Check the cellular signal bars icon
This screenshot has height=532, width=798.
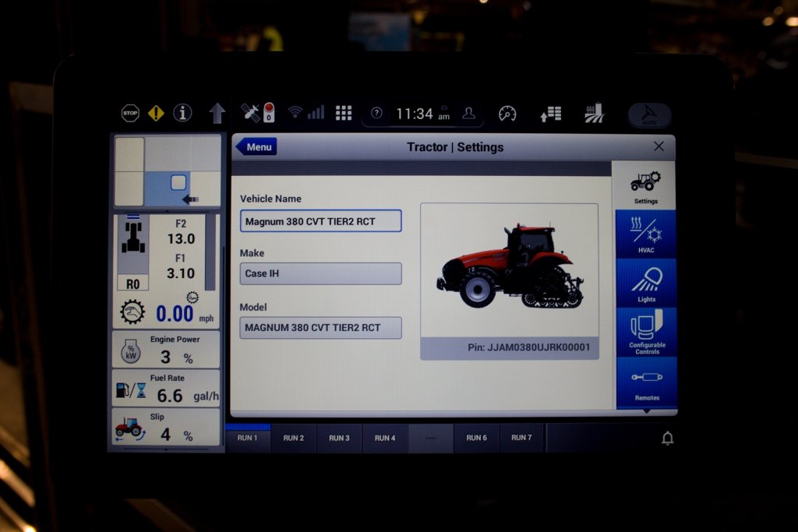coord(316,112)
